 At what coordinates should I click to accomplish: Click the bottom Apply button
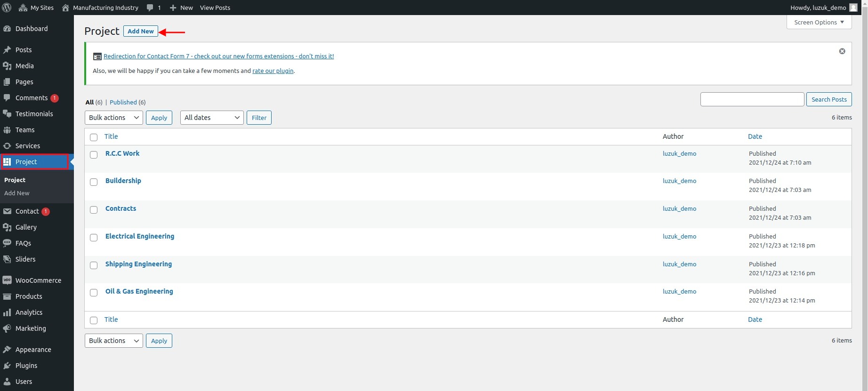159,341
